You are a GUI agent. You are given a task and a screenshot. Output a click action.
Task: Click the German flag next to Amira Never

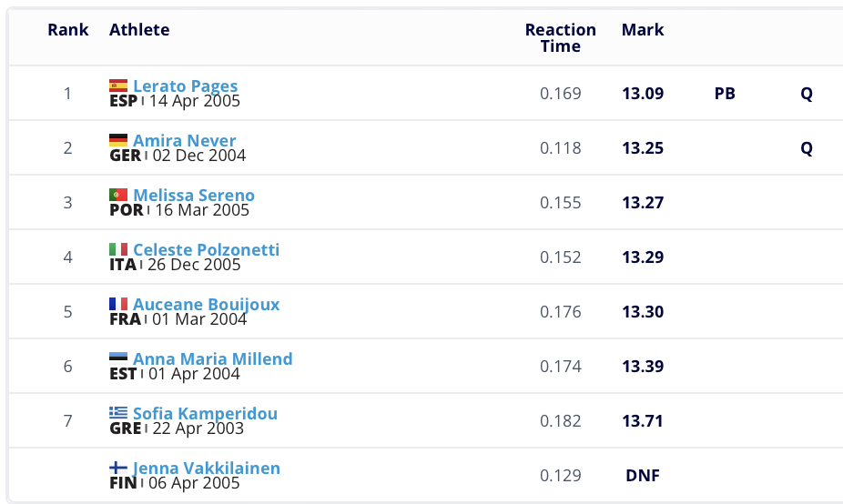118,141
